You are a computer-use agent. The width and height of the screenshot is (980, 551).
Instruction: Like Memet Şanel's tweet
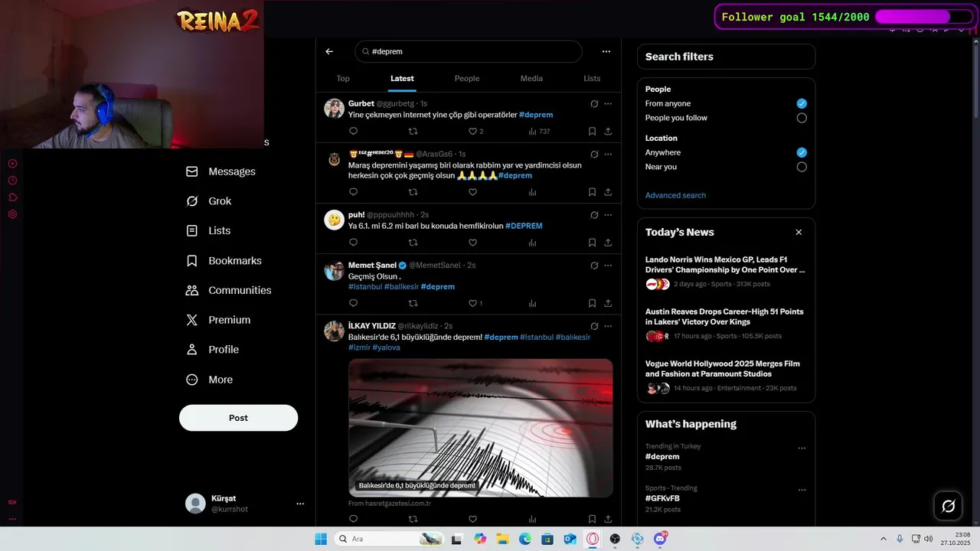click(475, 304)
